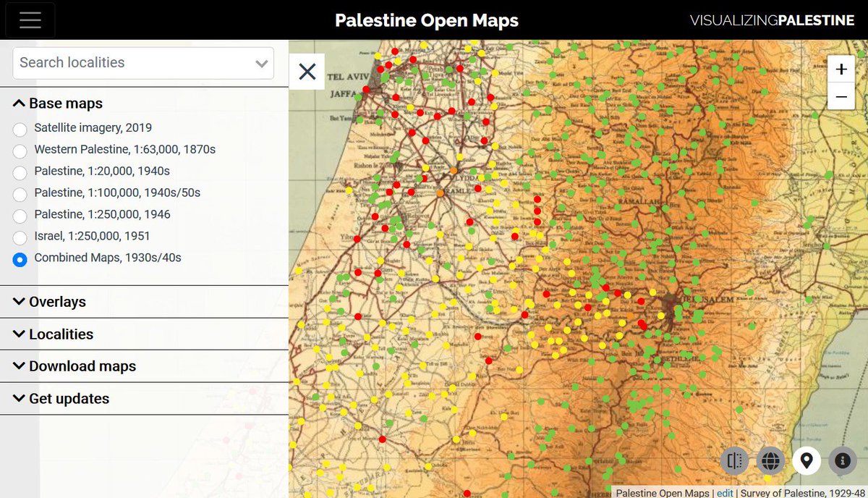Toggle the split-view compare icon
The width and height of the screenshot is (868, 498).
pos(735,460)
